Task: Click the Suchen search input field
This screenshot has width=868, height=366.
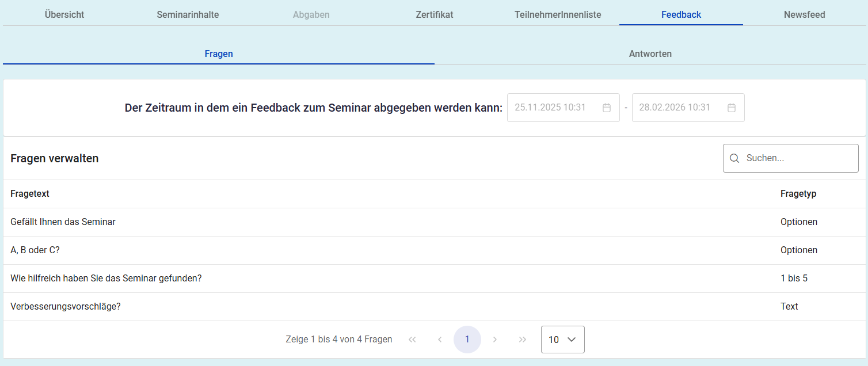Action: pos(797,158)
